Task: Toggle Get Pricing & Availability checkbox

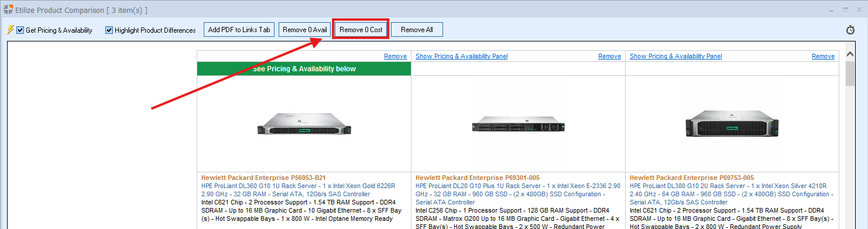Action: (x=20, y=30)
